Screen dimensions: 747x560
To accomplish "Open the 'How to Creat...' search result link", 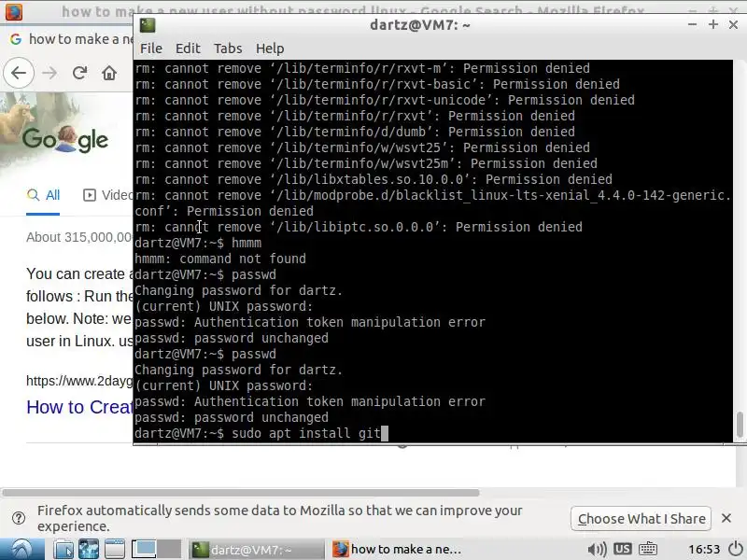I will 79,407.
